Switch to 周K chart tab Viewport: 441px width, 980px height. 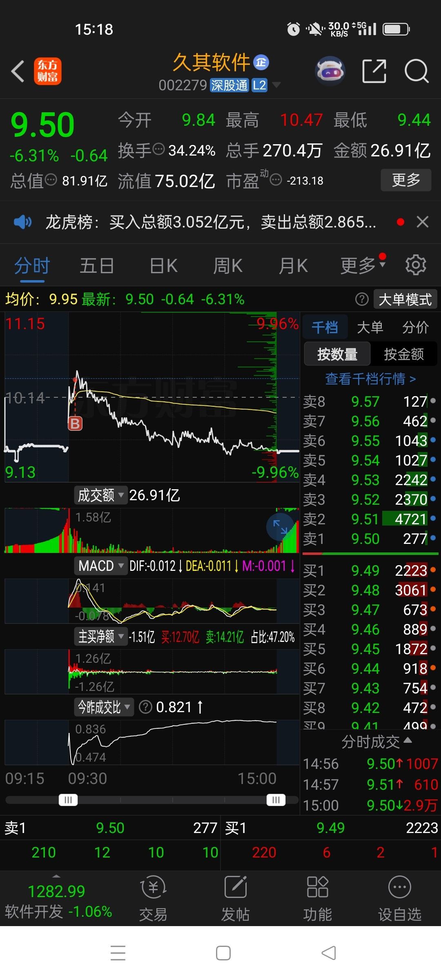[228, 266]
